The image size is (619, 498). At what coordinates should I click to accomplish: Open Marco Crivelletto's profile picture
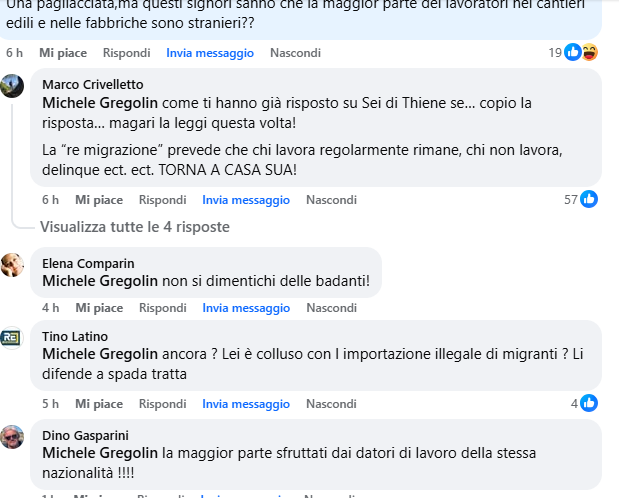pos(12,86)
